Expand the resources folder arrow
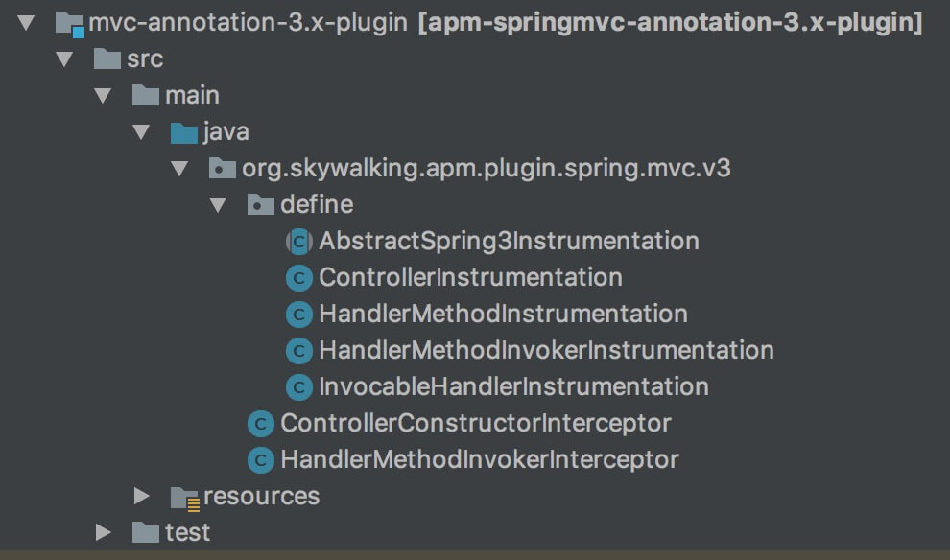The height and width of the screenshot is (560, 950). click(x=141, y=496)
